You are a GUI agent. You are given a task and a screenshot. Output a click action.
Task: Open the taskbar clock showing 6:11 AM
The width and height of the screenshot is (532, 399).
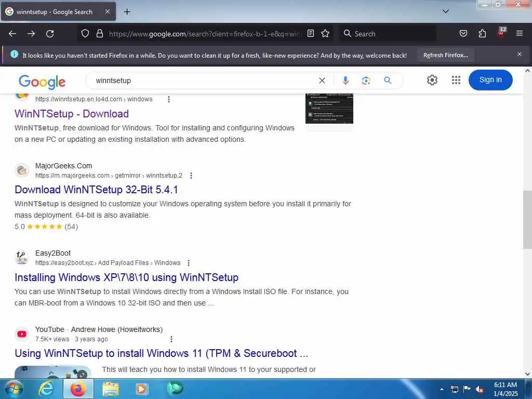pyautogui.click(x=506, y=389)
